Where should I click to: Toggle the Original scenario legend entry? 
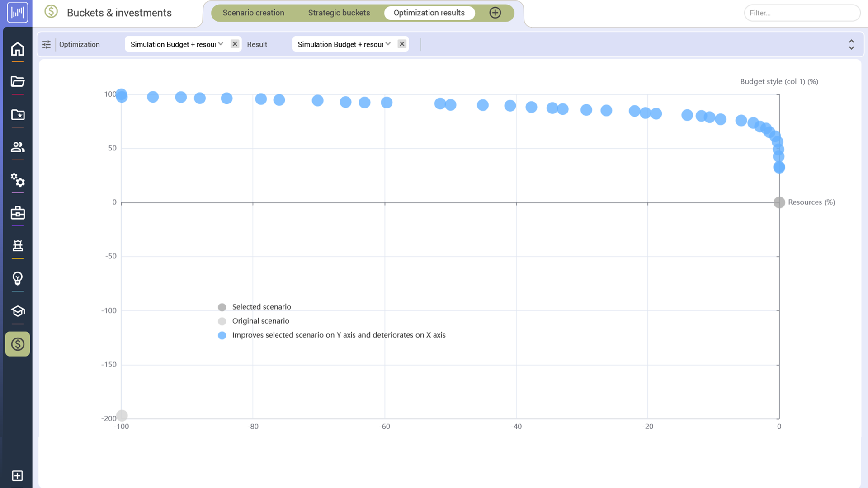click(222, 321)
